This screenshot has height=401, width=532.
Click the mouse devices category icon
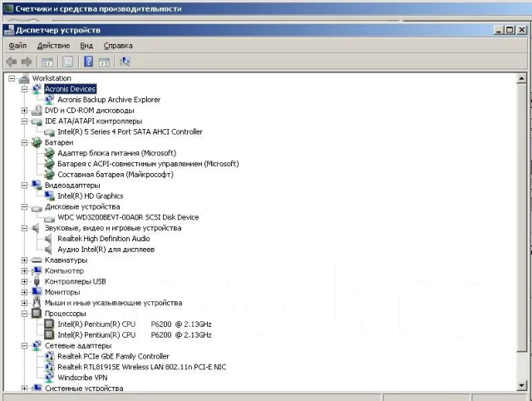pyautogui.click(x=37, y=303)
